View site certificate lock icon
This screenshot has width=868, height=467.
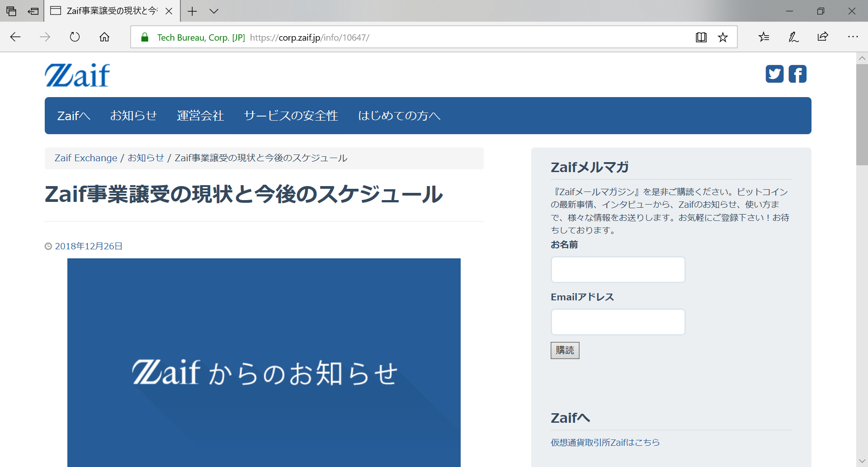tap(145, 37)
